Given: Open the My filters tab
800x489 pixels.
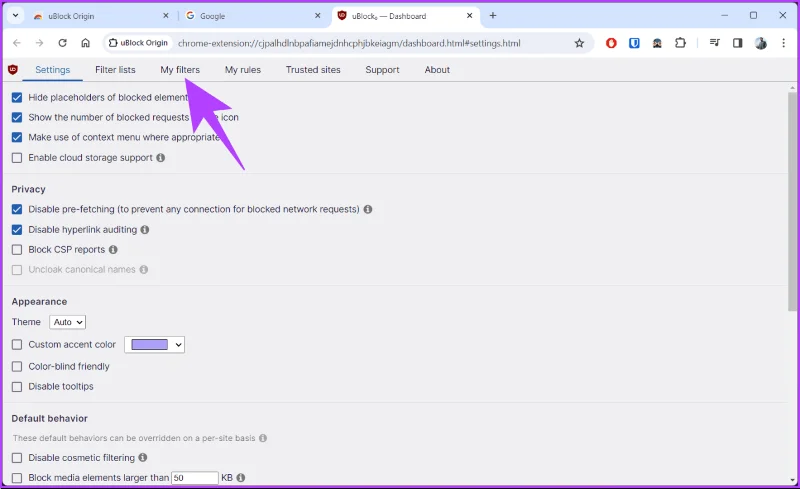Looking at the screenshot, I should [x=180, y=70].
